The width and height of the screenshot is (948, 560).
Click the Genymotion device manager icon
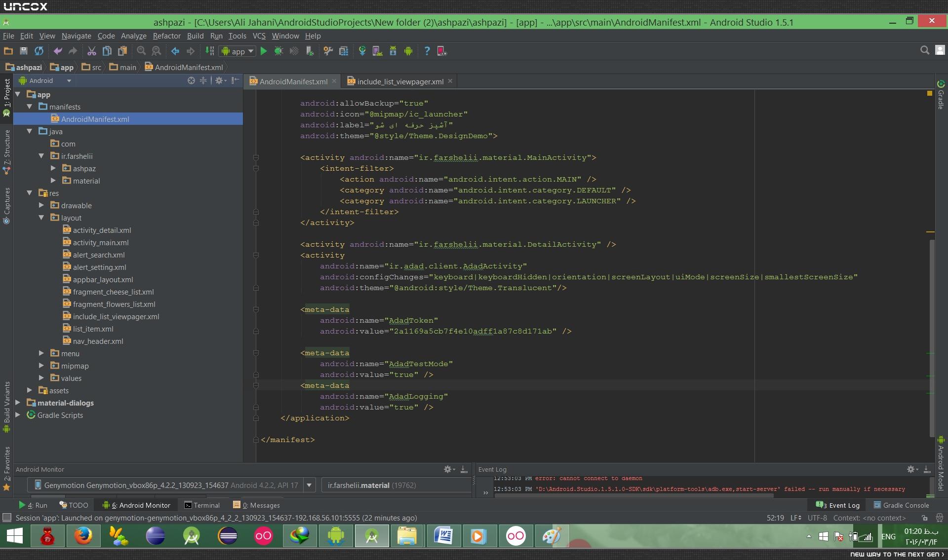coord(442,51)
